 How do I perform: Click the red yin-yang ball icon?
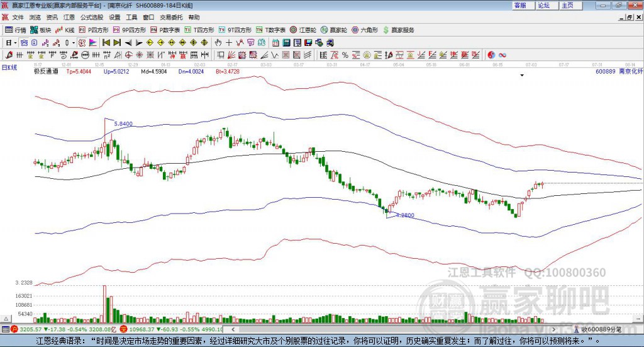click(491, 55)
